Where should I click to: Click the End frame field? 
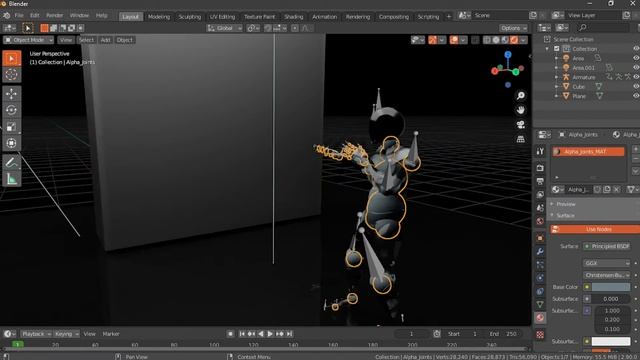(x=503, y=334)
